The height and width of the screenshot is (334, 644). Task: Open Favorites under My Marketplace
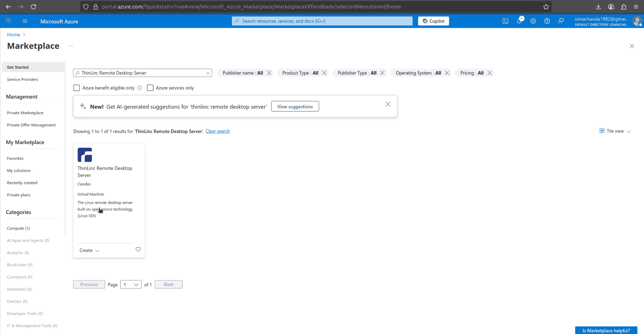coord(15,158)
